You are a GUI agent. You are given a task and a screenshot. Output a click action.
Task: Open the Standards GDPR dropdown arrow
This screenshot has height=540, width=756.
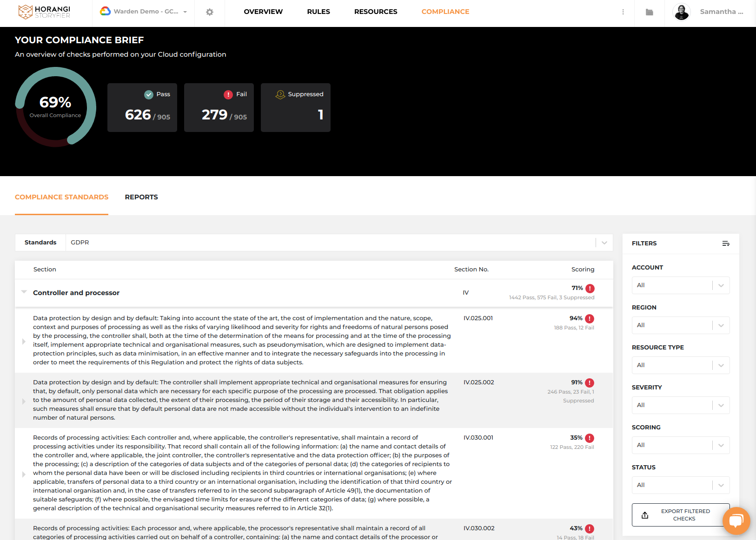click(x=604, y=243)
